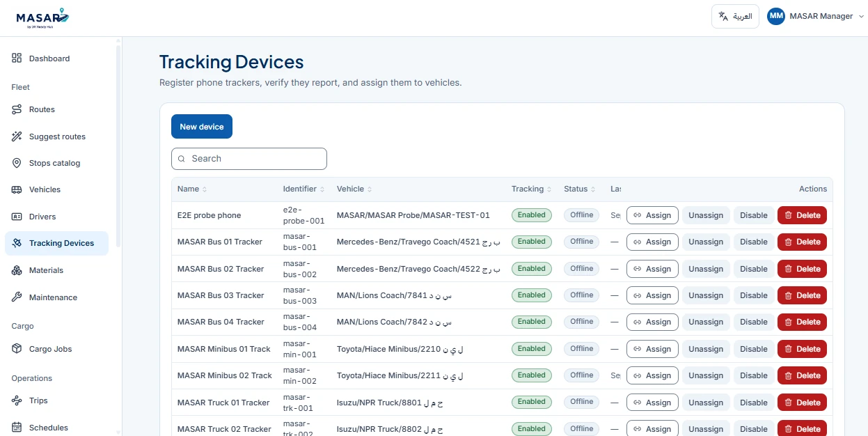Unassign the E2E probe phone device
Image resolution: width=868 pixels, height=436 pixels.
click(706, 215)
